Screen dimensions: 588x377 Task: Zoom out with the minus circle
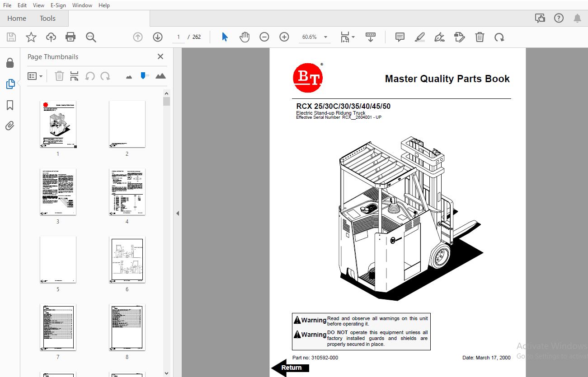pyautogui.click(x=264, y=37)
